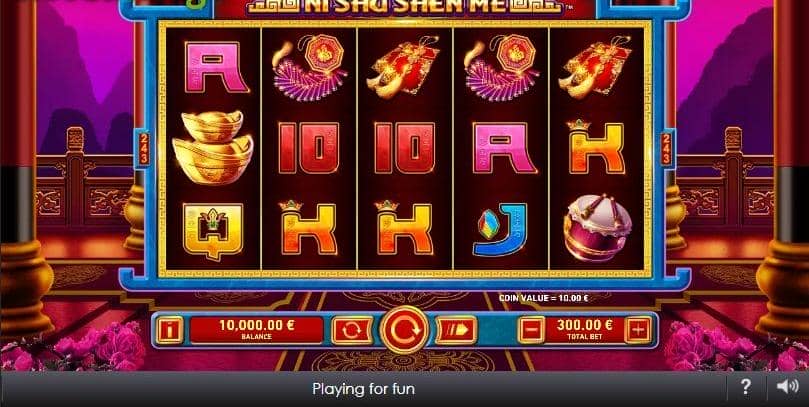Image resolution: width=809 pixels, height=407 pixels.
Task: Click the drum symbol on the last reel
Action: (596, 227)
